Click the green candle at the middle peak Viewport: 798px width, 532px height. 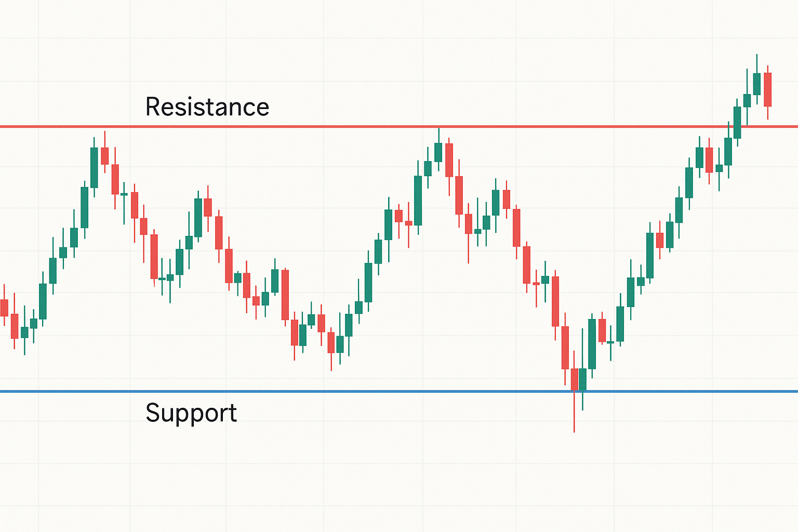tap(438, 152)
